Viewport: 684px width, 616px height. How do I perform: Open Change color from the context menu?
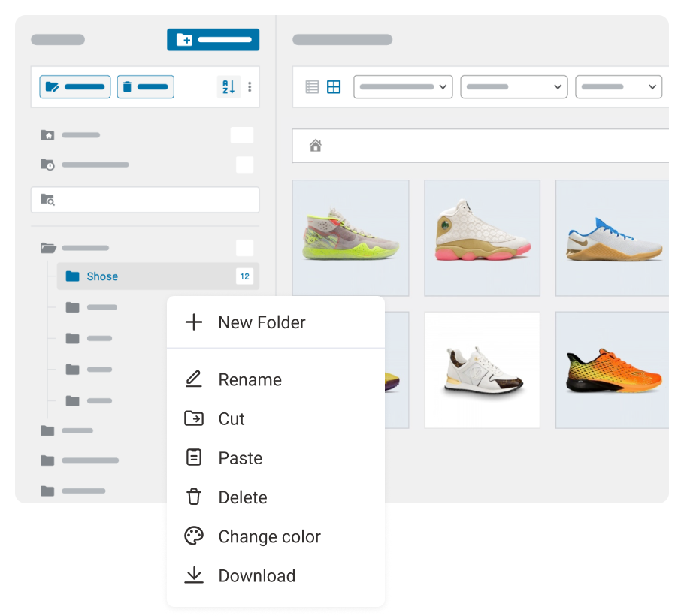coord(269,536)
